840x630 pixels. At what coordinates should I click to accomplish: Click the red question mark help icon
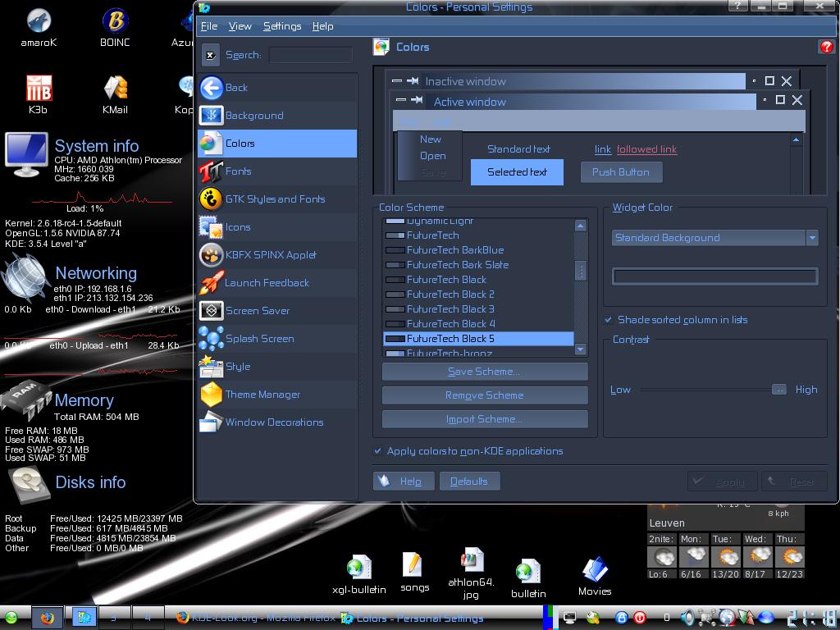pos(826,47)
